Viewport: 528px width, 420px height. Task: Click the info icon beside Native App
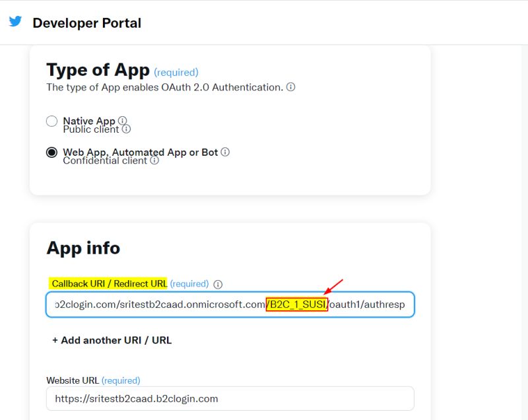[123, 121]
